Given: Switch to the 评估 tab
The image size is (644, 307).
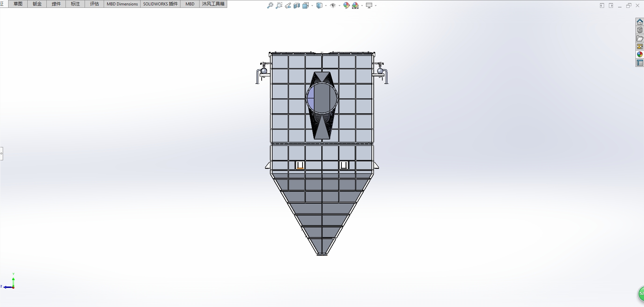Looking at the screenshot, I should [94, 4].
